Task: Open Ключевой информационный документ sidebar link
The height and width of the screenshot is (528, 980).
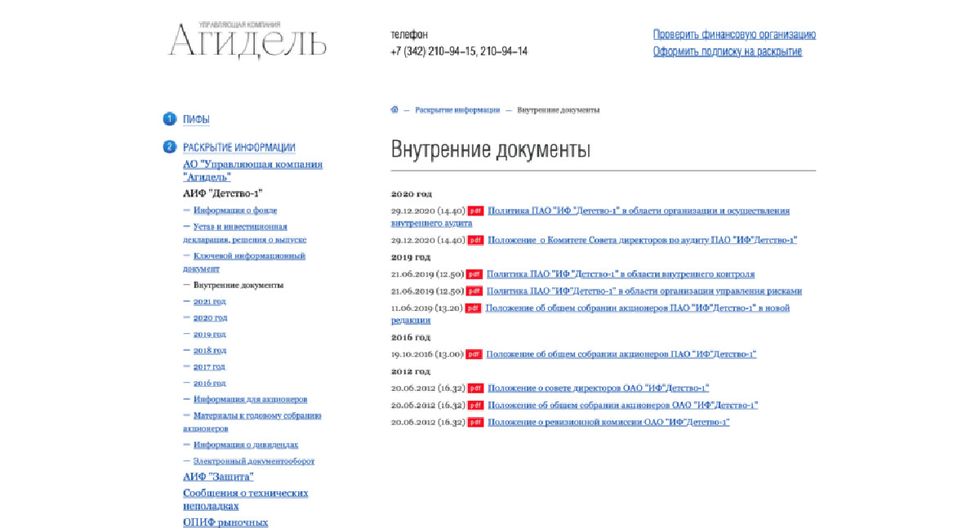Action: 244,262
